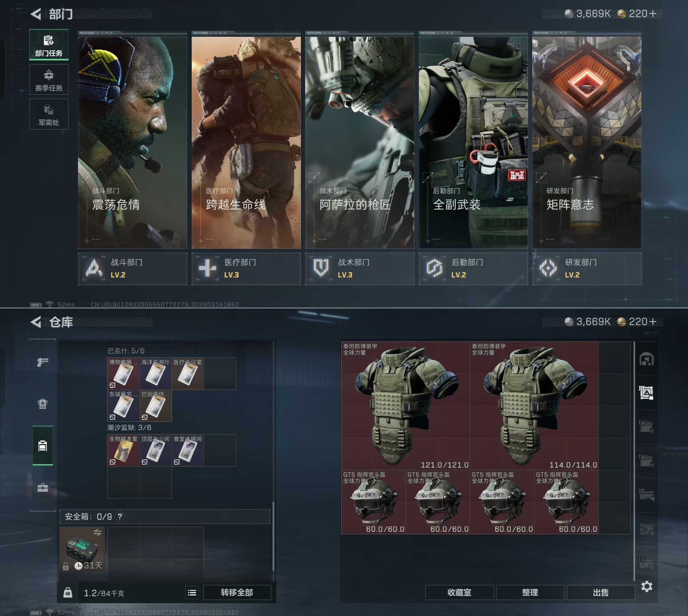This screenshot has width=688, height=616.
Task: Switch to the 赛季任务 tab
Action: pyautogui.click(x=49, y=80)
